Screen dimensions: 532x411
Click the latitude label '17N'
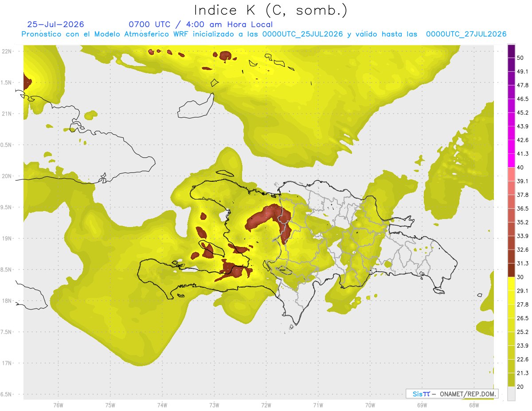[x=7, y=363]
